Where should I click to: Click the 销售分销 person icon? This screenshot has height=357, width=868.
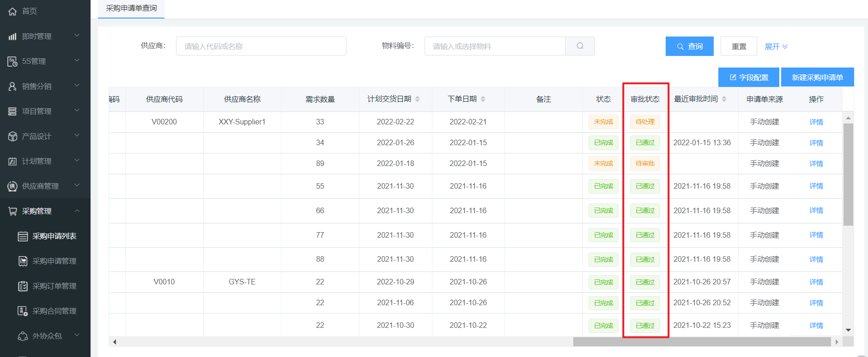(x=12, y=86)
